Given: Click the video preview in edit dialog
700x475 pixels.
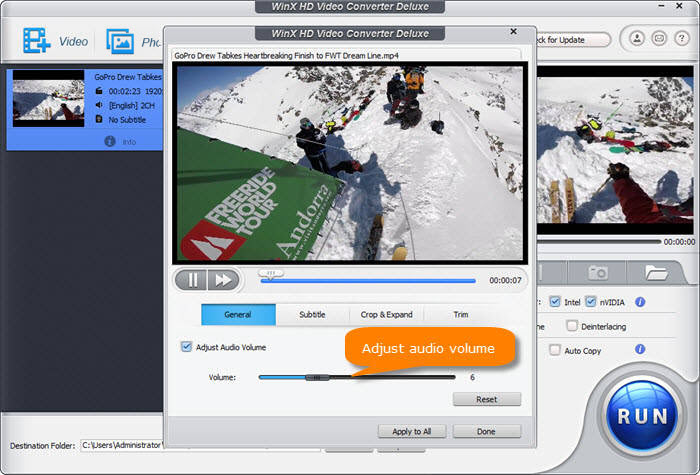Looking at the screenshot, I should coord(350,163).
